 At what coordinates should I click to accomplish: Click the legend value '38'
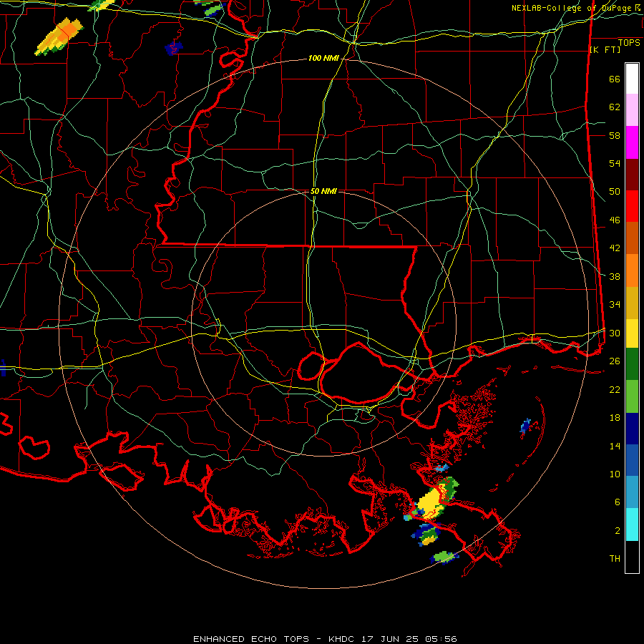click(615, 276)
